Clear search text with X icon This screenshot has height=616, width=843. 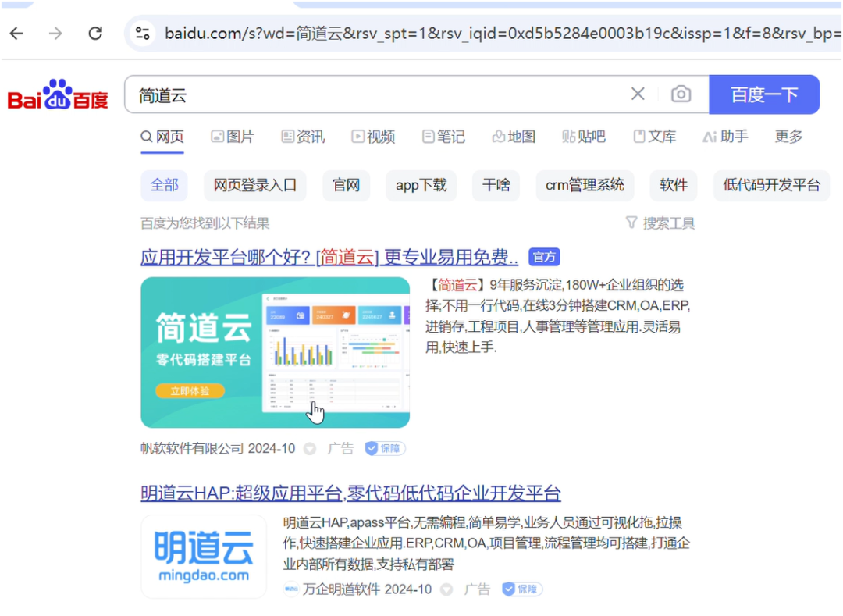coord(638,94)
